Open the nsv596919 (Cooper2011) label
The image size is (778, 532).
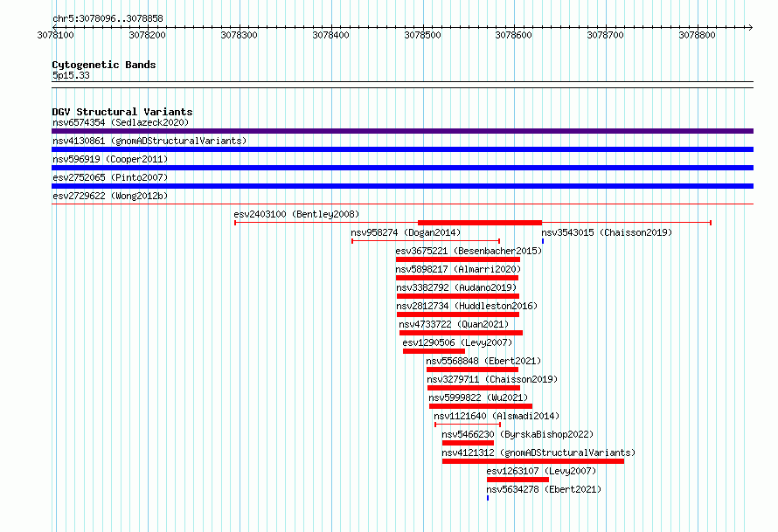[110, 159]
